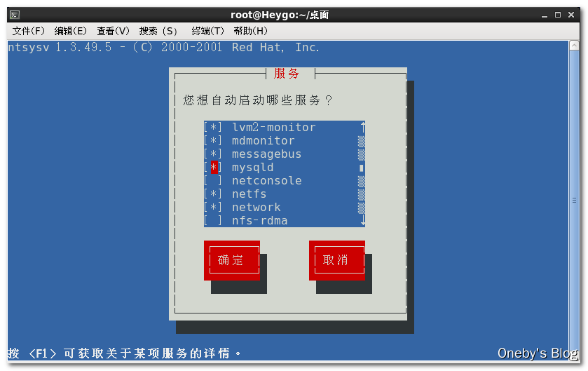Confirm with the 确定 button

(x=232, y=260)
